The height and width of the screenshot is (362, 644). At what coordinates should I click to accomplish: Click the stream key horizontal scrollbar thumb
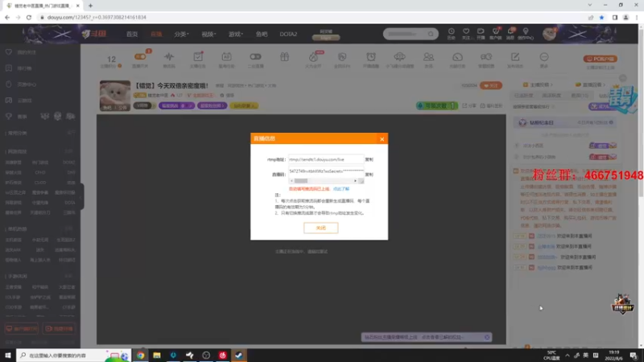[301, 181]
